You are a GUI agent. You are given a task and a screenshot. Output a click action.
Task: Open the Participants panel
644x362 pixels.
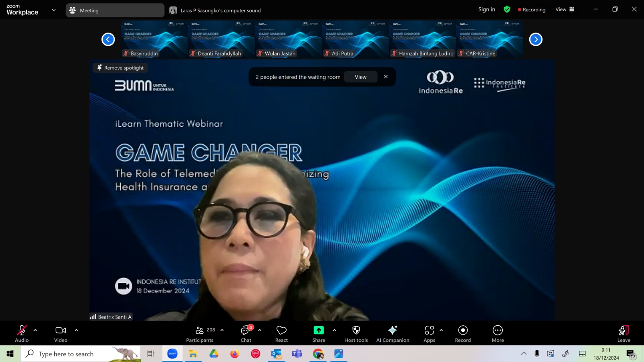tap(200, 334)
